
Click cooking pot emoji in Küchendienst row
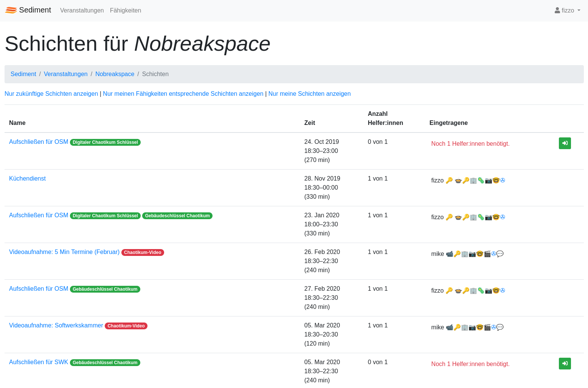click(x=458, y=181)
